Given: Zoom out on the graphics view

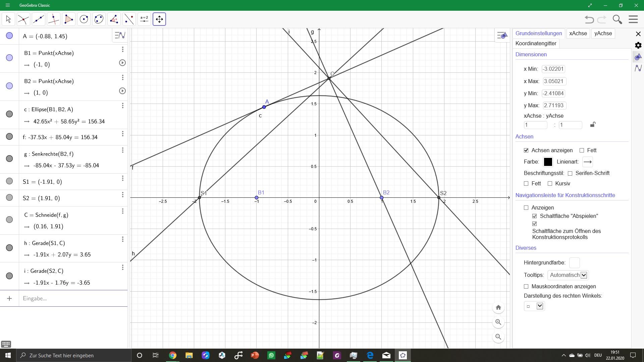Looking at the screenshot, I should (498, 337).
